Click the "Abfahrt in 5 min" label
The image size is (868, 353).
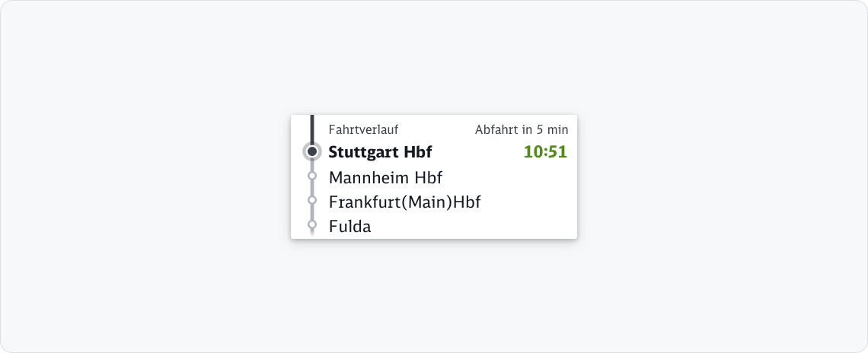(522, 130)
